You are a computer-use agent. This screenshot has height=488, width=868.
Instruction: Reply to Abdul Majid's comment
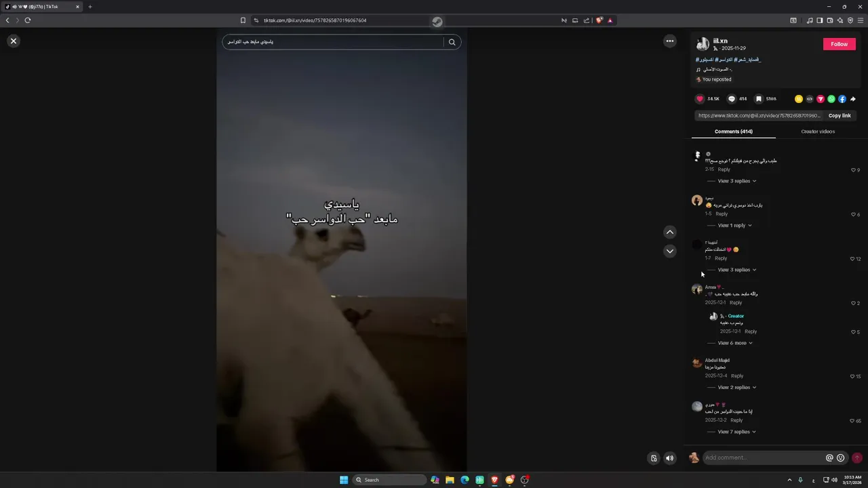[737, 375]
